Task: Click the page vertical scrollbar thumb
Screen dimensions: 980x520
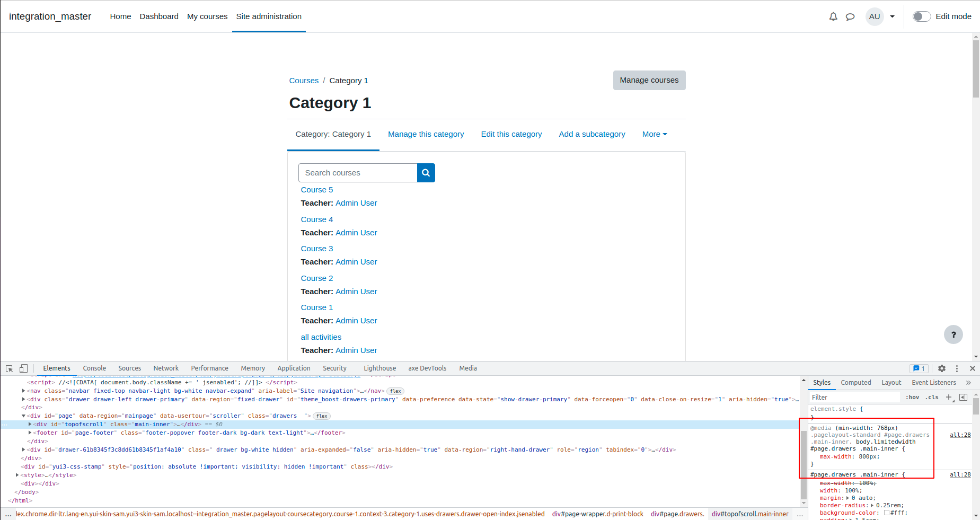Action: point(976,69)
